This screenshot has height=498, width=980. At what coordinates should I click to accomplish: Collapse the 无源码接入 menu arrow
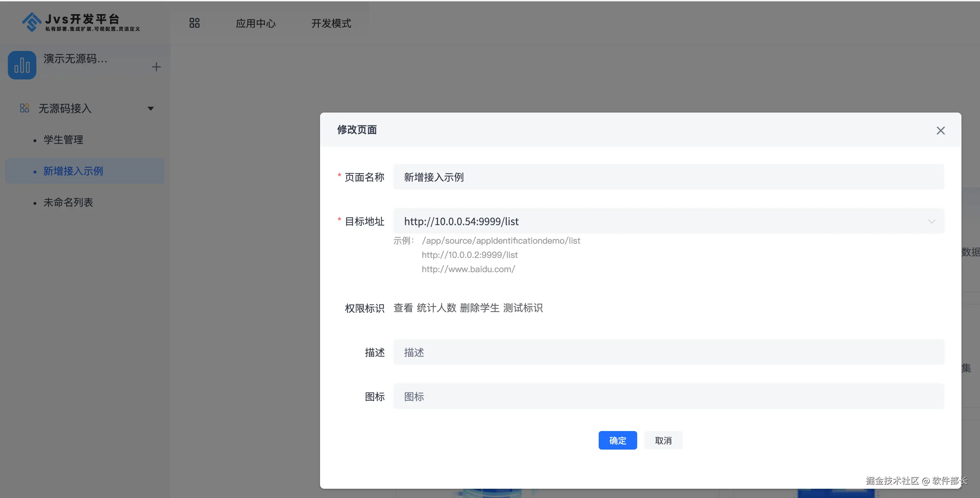(151, 109)
